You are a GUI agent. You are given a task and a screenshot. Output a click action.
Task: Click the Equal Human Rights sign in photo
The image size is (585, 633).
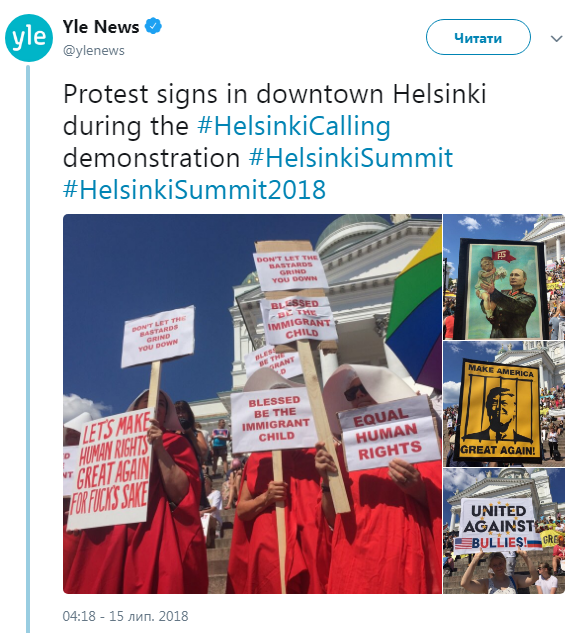click(x=388, y=433)
